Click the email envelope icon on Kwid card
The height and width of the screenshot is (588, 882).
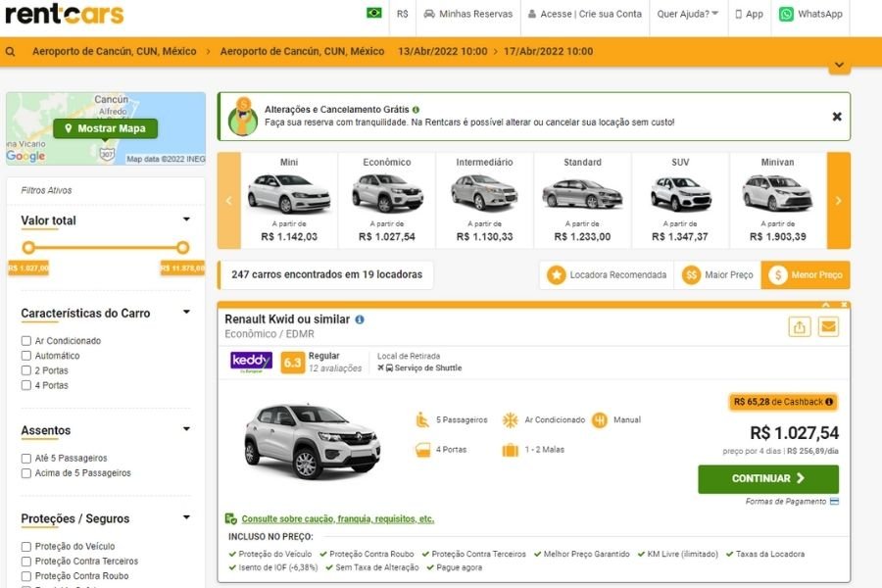click(828, 327)
